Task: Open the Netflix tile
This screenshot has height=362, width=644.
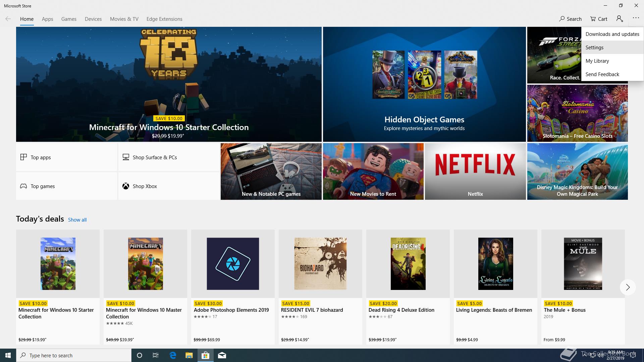Action: coord(475,172)
